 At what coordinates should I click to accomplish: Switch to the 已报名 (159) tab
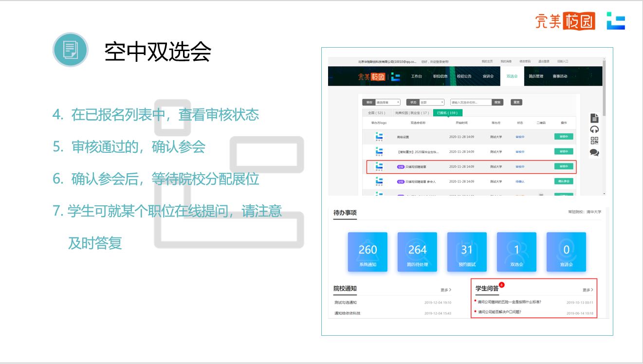click(x=447, y=113)
